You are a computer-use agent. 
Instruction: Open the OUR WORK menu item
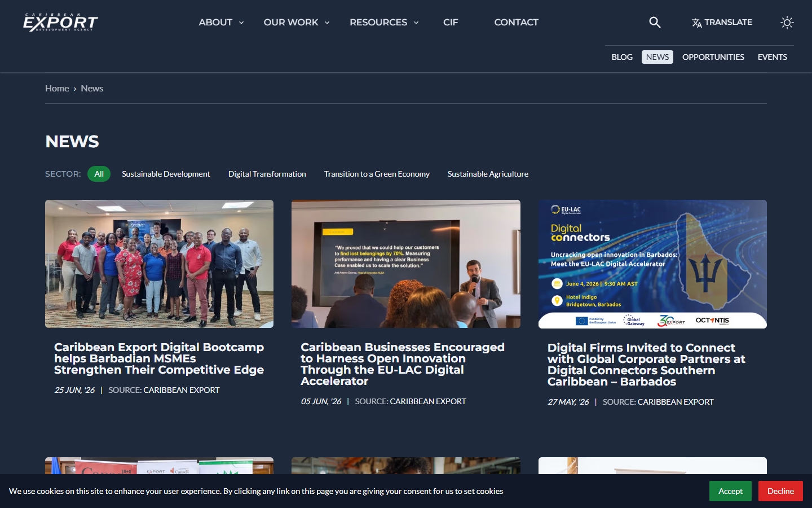291,22
